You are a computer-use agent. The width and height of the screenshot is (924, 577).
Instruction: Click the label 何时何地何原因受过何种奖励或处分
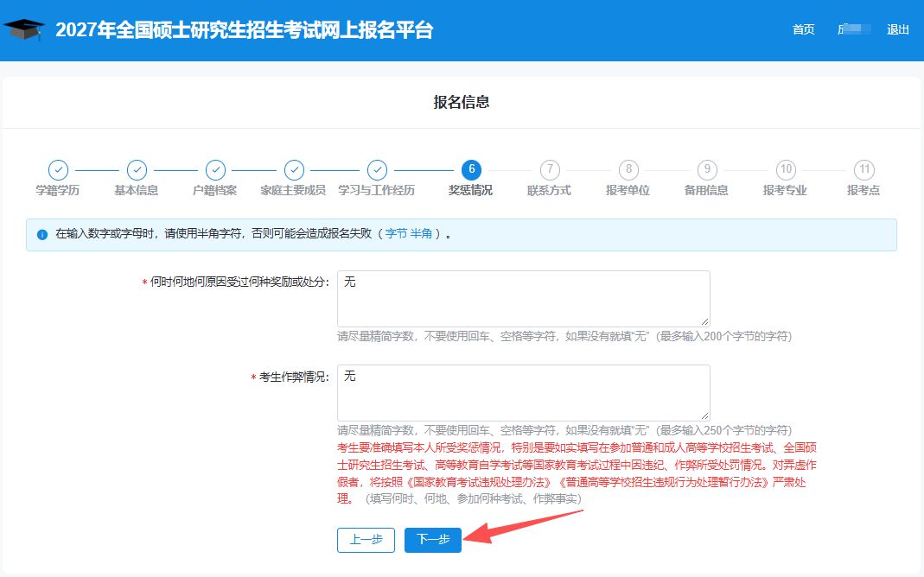(239, 282)
